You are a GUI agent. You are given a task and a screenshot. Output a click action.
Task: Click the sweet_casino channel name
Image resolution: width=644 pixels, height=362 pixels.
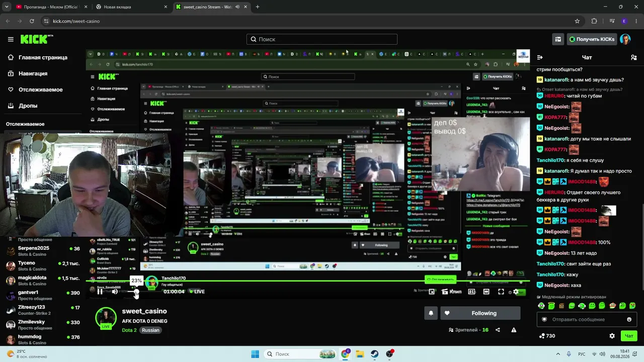click(x=144, y=311)
